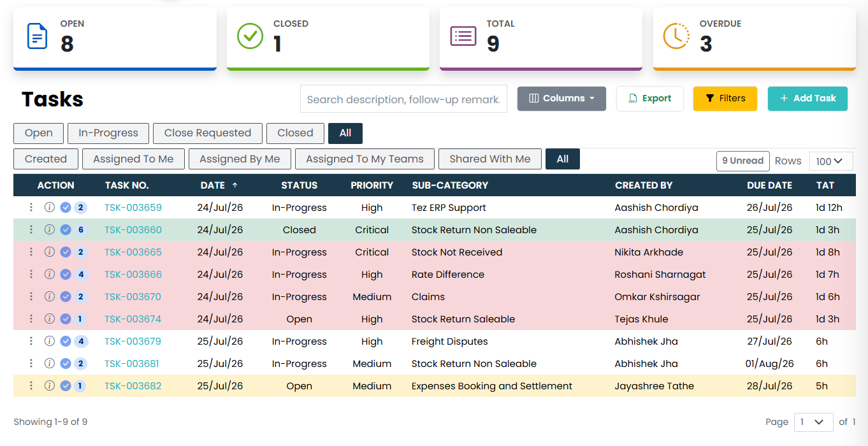This screenshot has height=446, width=868.
Task: Open the kebab menu for TSK-003659
Action: click(x=31, y=207)
